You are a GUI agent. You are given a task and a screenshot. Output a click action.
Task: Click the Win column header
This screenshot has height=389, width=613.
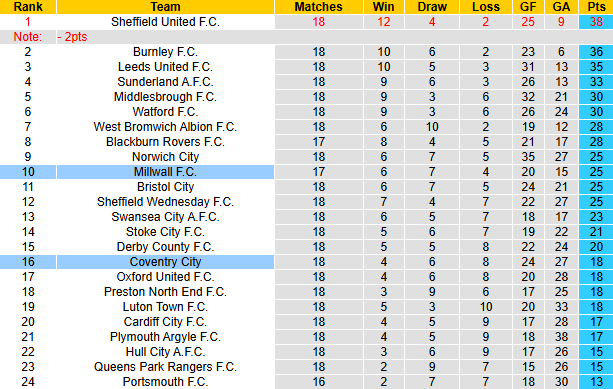click(x=384, y=7)
